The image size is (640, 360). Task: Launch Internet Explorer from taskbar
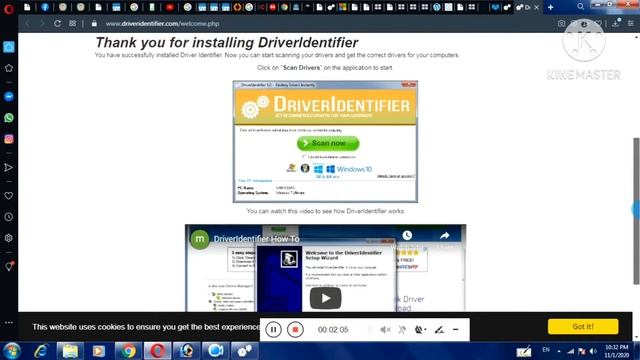coord(40,351)
